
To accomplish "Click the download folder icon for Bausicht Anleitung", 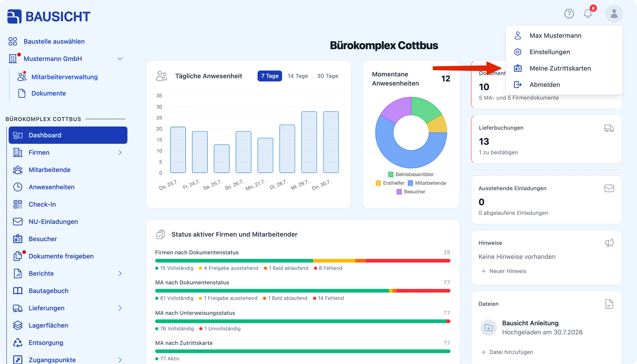I will click(488, 328).
